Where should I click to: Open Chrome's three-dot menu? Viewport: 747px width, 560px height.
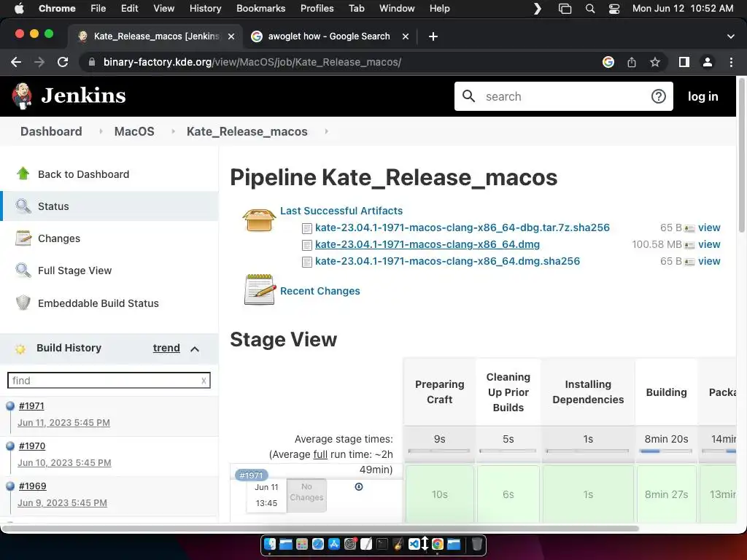[731, 62]
